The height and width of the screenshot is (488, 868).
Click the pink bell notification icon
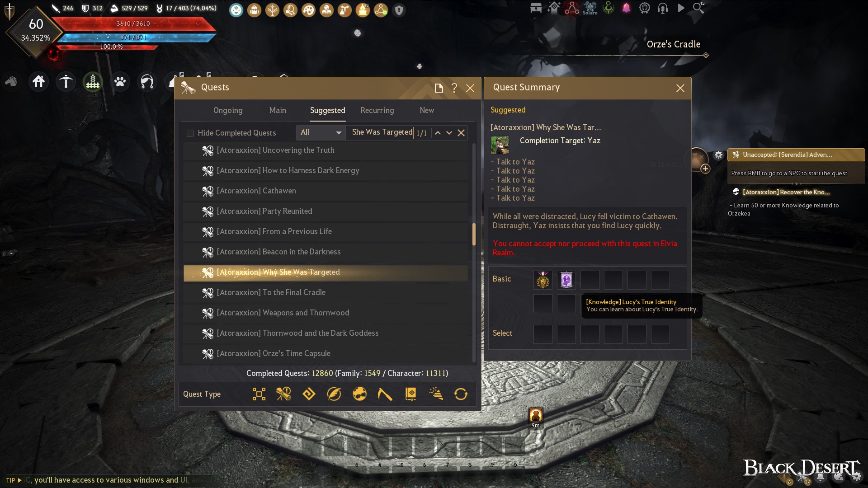pyautogui.click(x=626, y=8)
